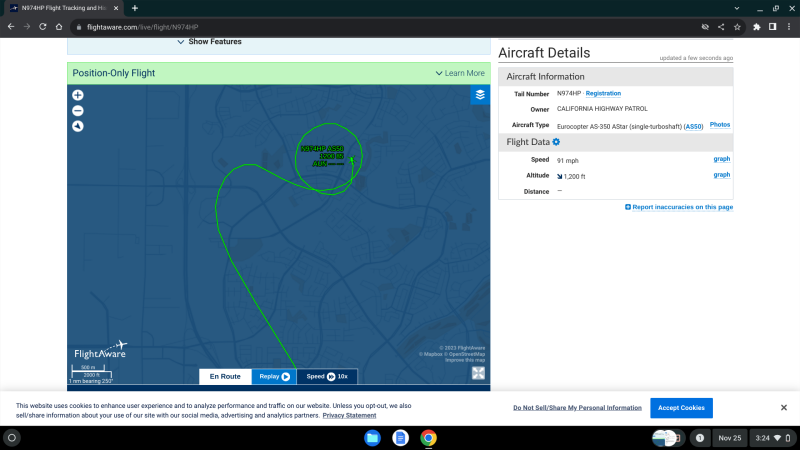Click the 1,200 ft altitude value

coord(574,177)
